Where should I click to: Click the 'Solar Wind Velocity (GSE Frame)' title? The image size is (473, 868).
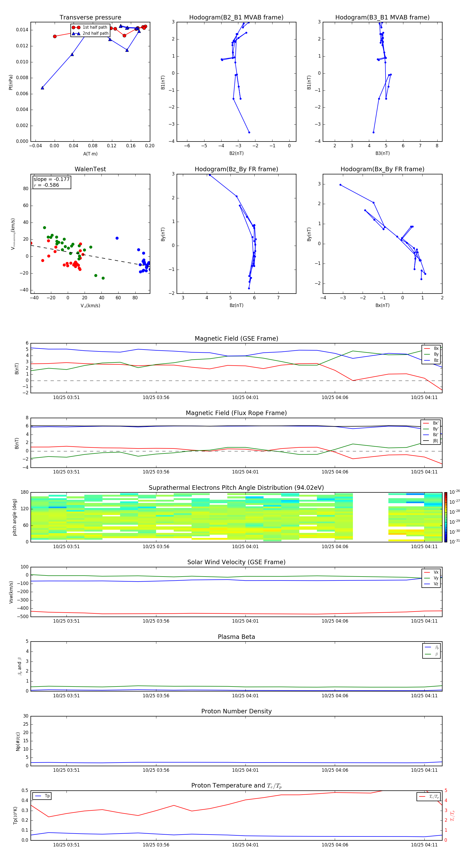tap(236, 562)
